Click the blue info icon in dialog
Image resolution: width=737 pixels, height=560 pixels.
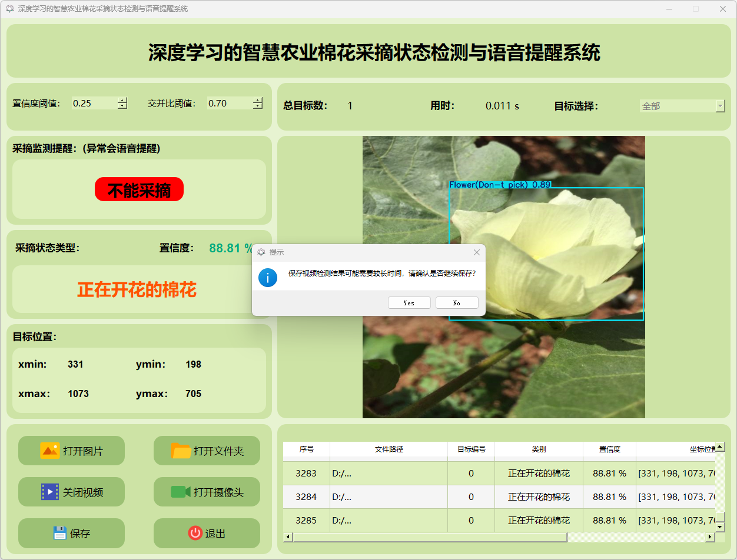tap(268, 277)
